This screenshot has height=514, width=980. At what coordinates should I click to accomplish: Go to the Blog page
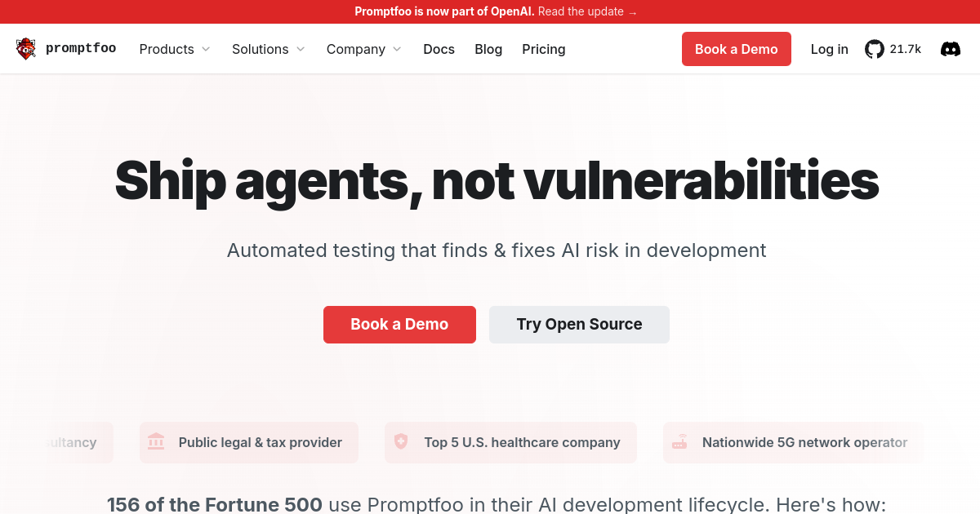[x=488, y=49]
